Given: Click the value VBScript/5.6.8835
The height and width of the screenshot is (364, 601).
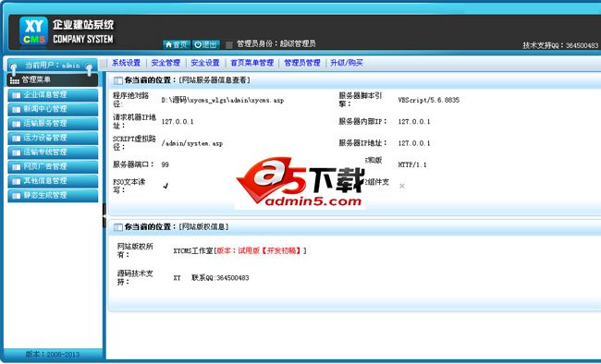Looking at the screenshot, I should (x=428, y=100).
